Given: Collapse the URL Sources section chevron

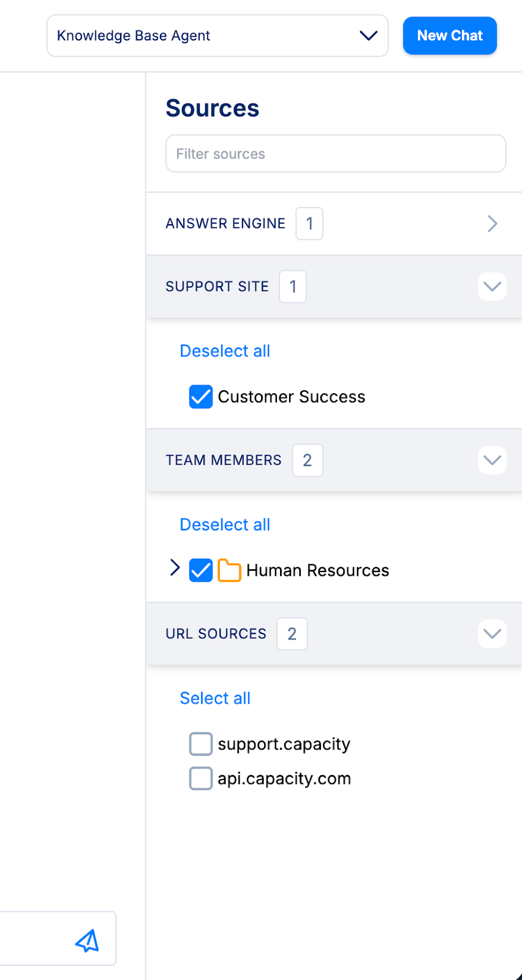Looking at the screenshot, I should (492, 634).
